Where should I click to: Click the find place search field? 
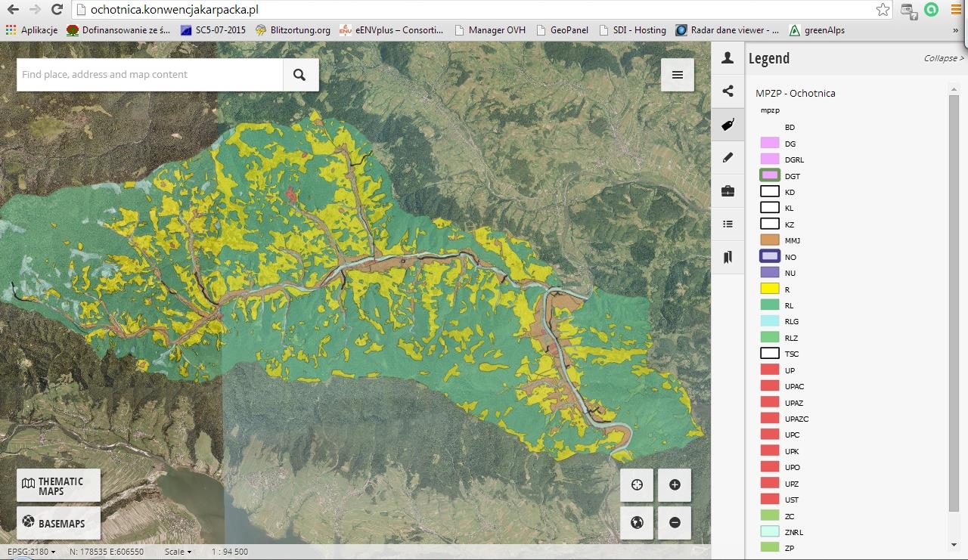pyautogui.click(x=150, y=75)
